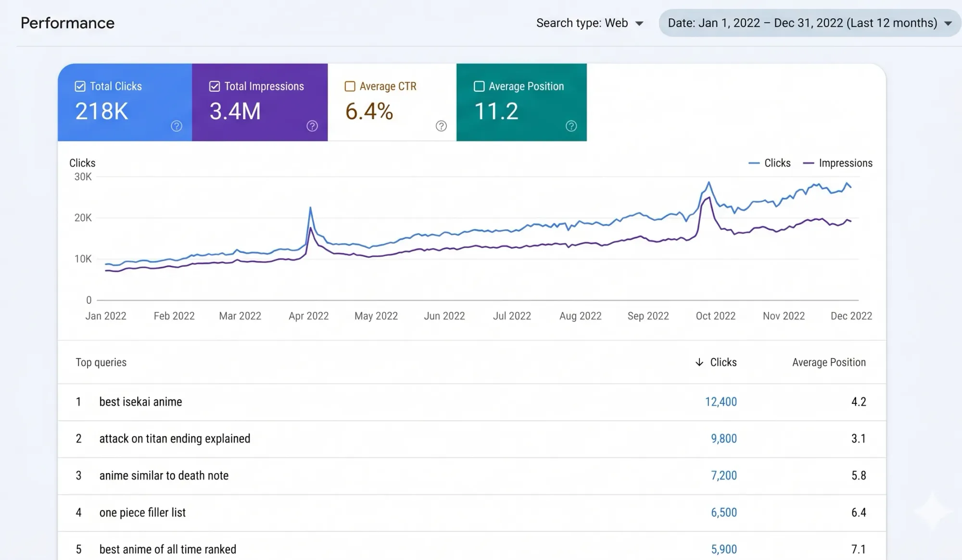
Task: Click help icon on Average CTR card
Action: point(441,126)
